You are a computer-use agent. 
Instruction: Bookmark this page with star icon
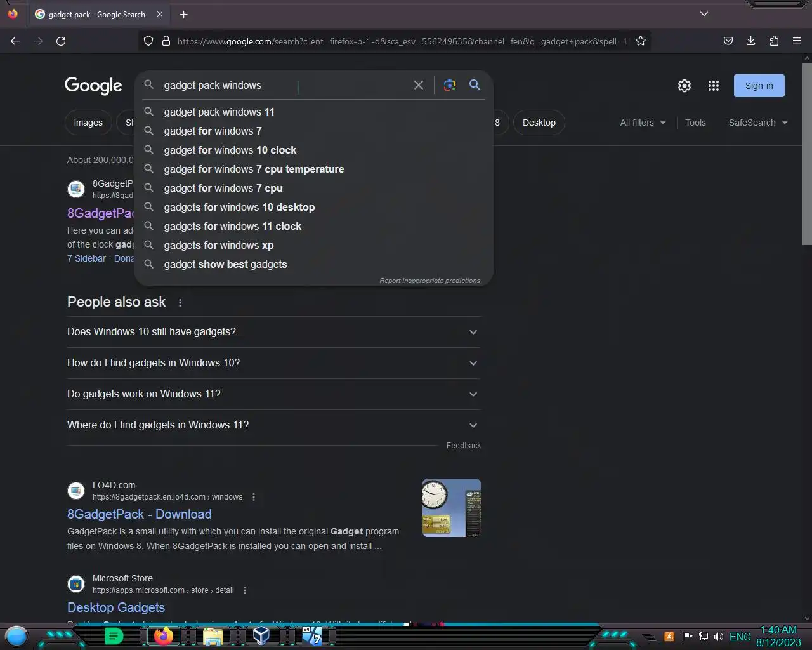click(x=641, y=41)
